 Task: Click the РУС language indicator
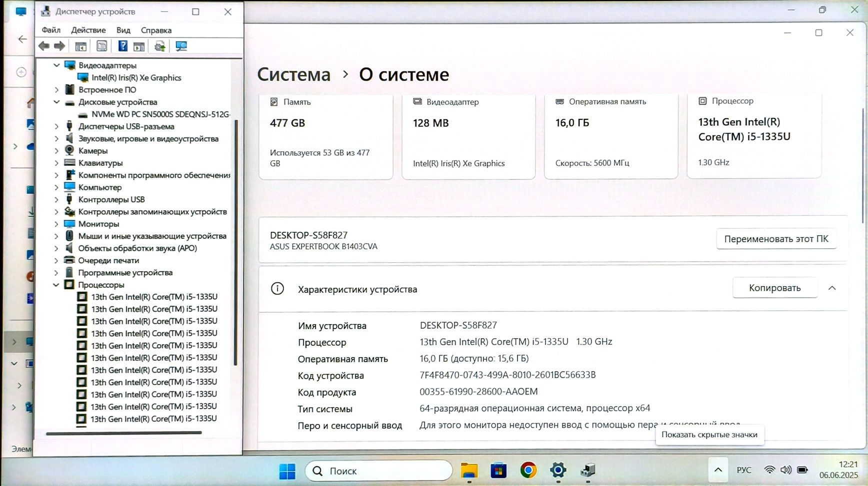[744, 470]
